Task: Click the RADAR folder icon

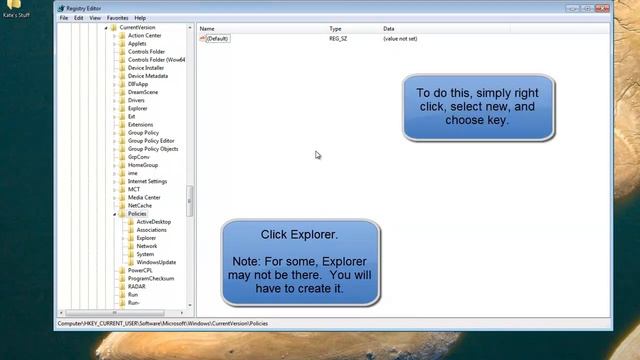Action: [122, 287]
